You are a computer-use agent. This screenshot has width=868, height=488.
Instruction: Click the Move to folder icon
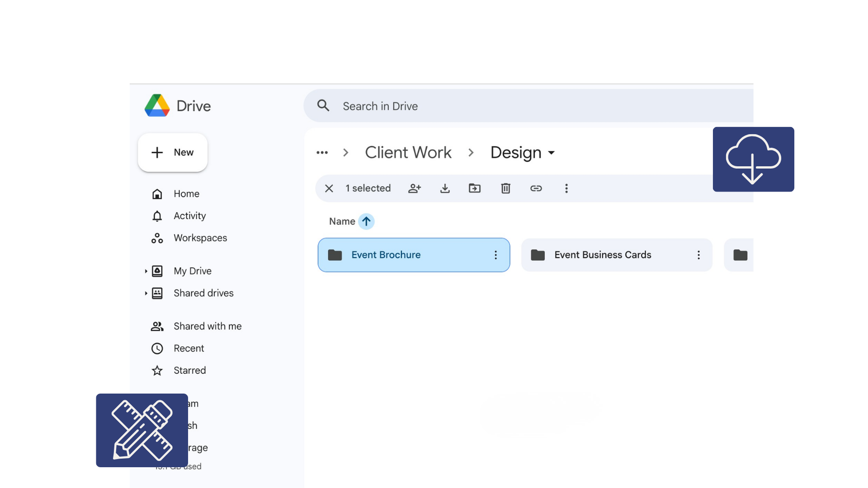(x=475, y=188)
